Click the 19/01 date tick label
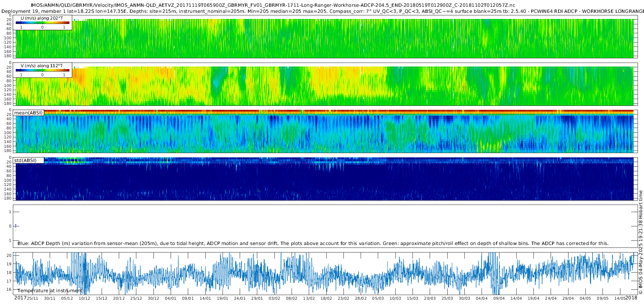Viewport: 644px width, 304px height. [223, 298]
